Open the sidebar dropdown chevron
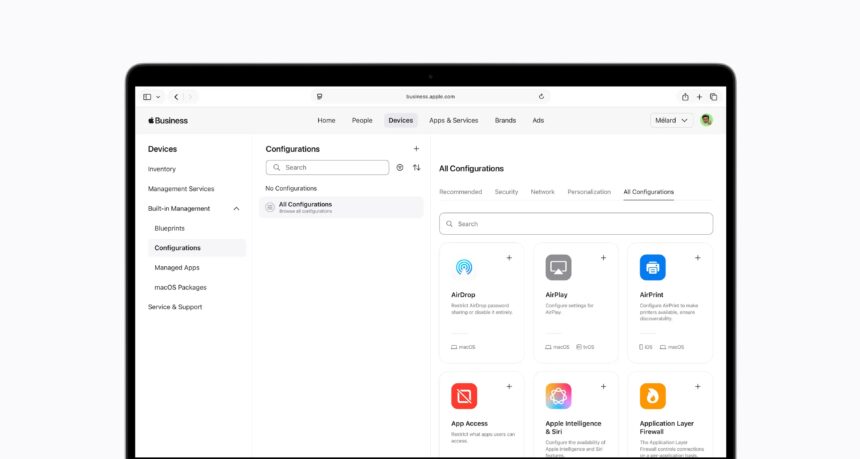Viewport: 860px width, 459px height. pyautogui.click(x=158, y=97)
